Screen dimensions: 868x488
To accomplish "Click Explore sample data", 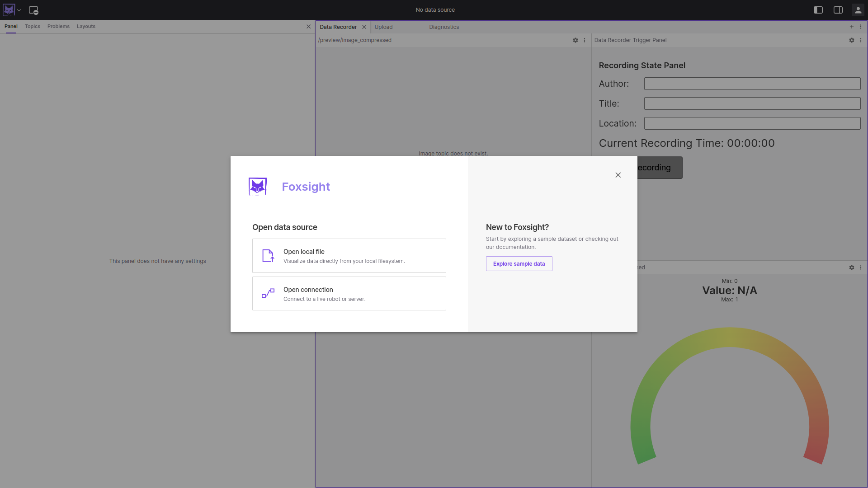I will tap(519, 263).
